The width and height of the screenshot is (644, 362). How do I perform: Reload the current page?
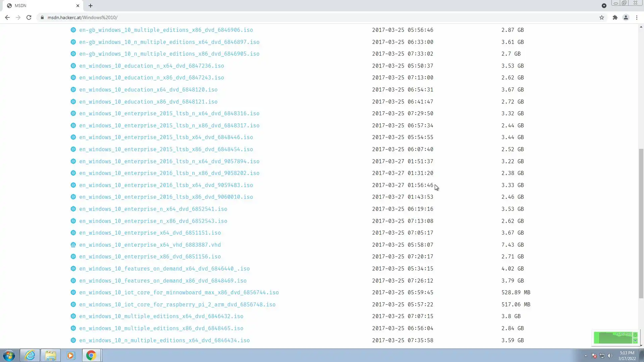(29, 17)
